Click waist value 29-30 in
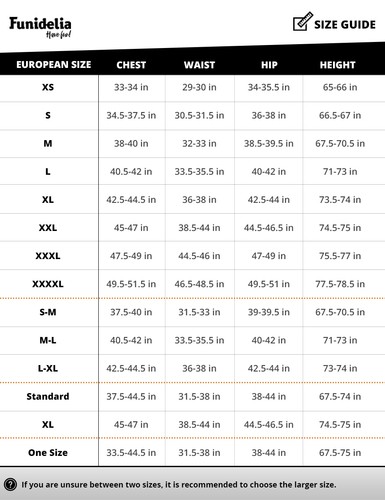 pyautogui.click(x=199, y=87)
